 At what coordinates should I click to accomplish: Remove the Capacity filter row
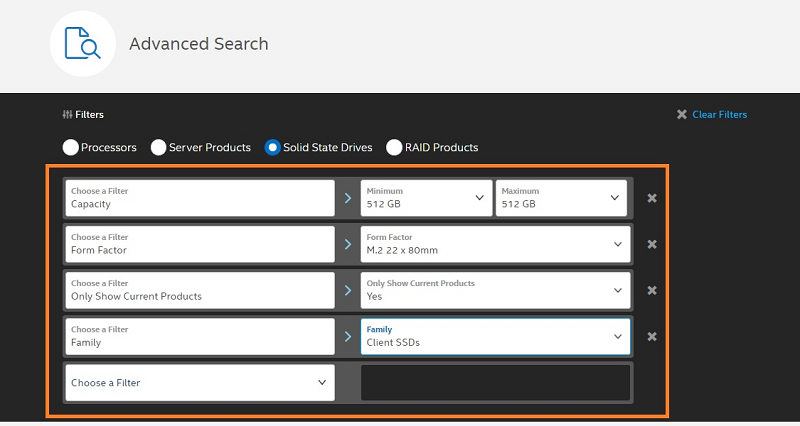tap(652, 198)
